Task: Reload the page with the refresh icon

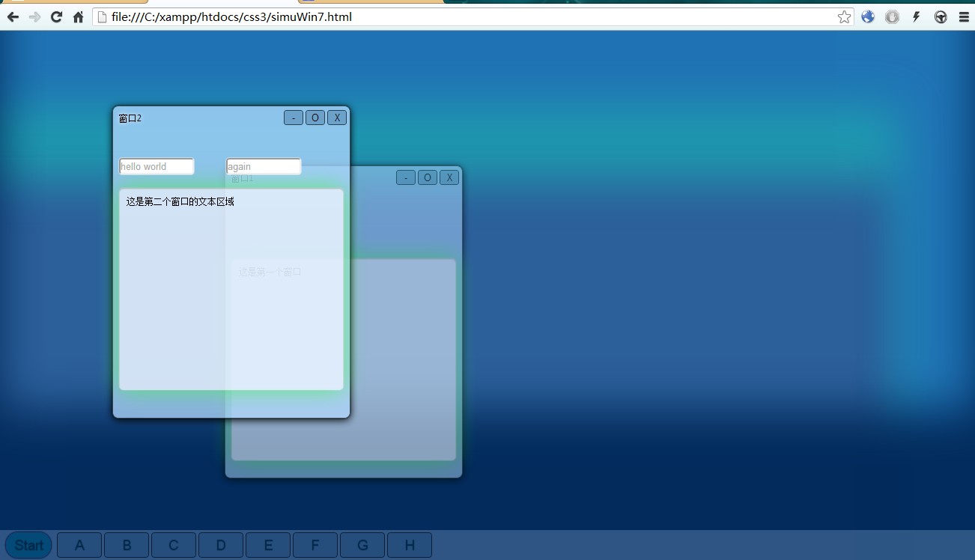Action: click(56, 16)
